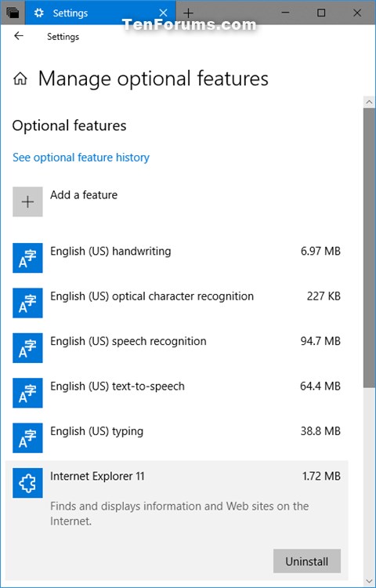Go back using the left arrow

(18, 36)
